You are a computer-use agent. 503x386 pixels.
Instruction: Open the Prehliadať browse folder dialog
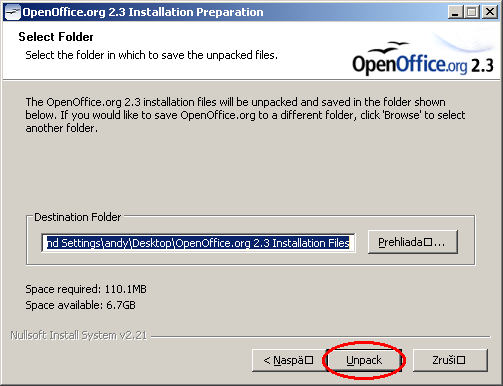413,242
